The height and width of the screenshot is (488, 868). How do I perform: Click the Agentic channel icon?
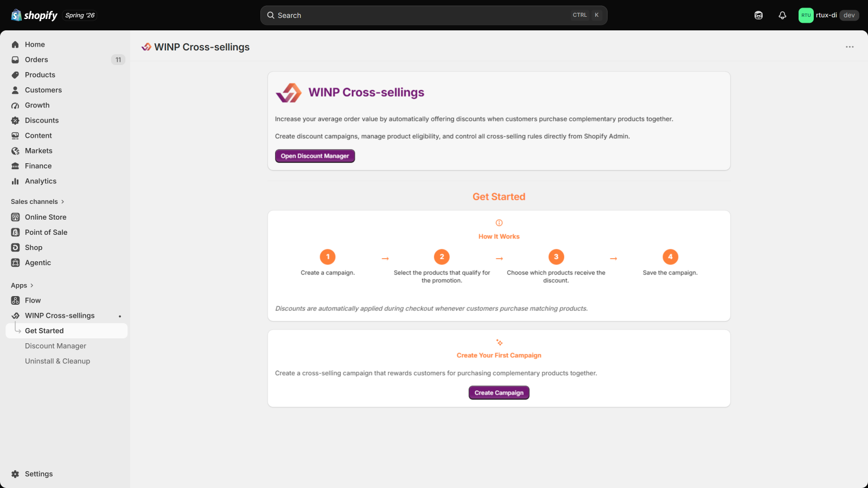tap(15, 262)
